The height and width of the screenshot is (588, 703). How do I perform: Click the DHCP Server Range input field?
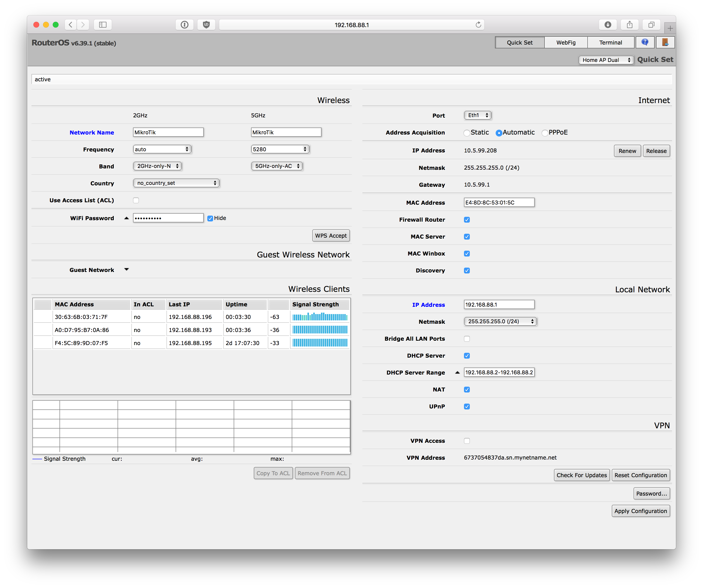coord(499,372)
